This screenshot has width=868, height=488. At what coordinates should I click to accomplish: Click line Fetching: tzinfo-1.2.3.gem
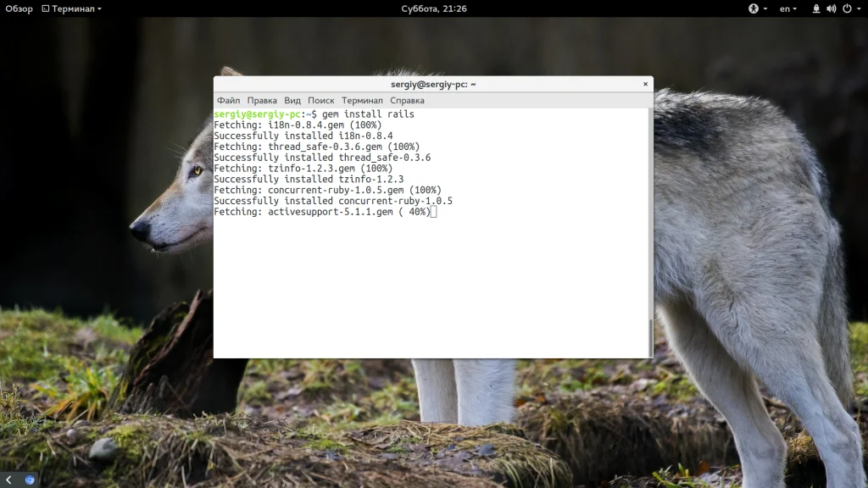click(303, 169)
